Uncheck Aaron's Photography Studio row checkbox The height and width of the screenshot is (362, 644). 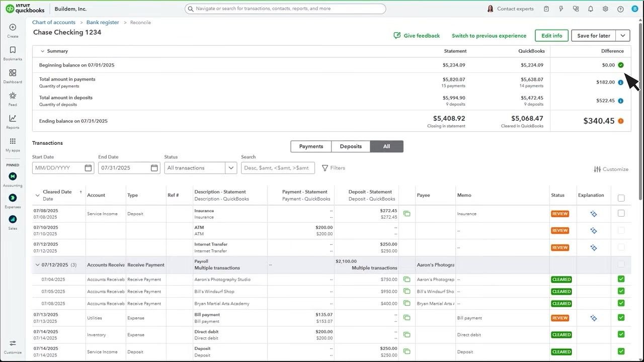tap(621, 279)
